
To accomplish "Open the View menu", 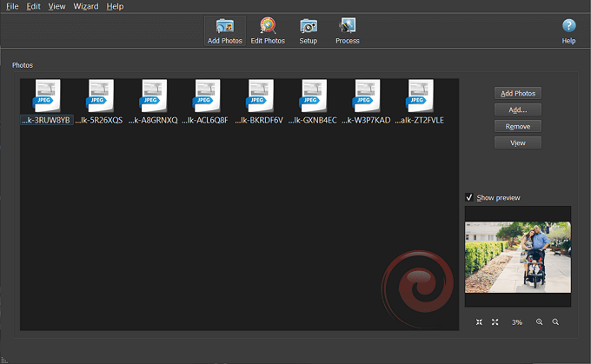I will [56, 6].
